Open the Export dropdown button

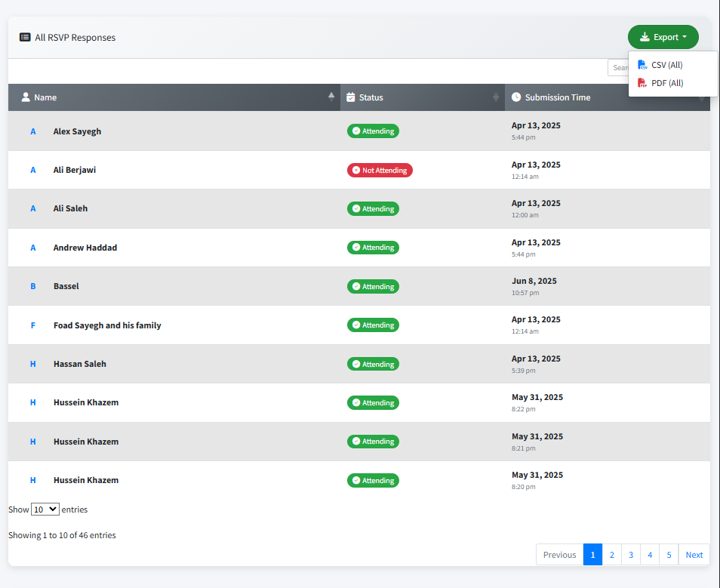coord(663,37)
